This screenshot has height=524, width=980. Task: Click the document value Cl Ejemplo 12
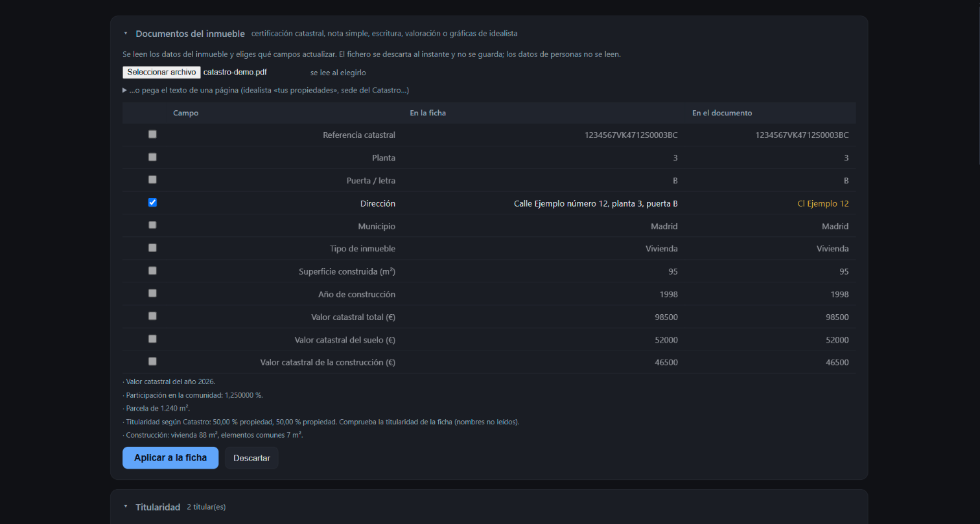822,203
